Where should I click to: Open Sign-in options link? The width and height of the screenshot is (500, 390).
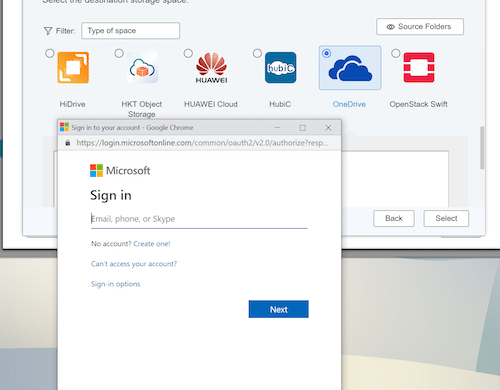click(x=116, y=284)
